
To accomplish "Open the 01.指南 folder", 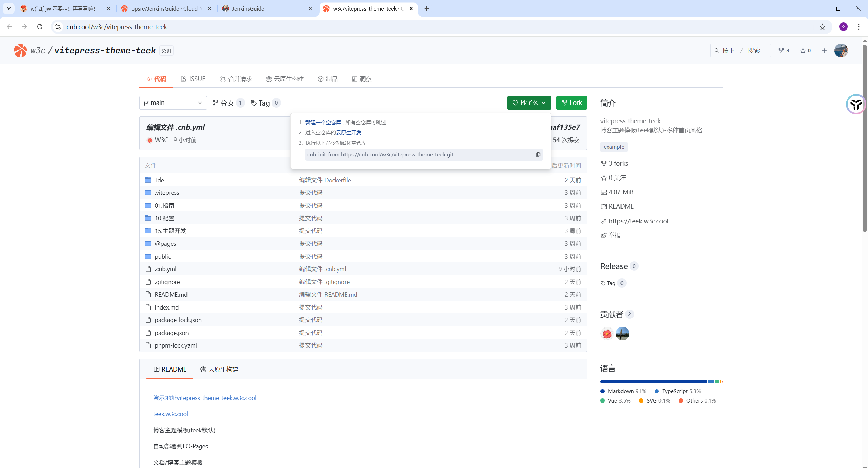I will [164, 205].
